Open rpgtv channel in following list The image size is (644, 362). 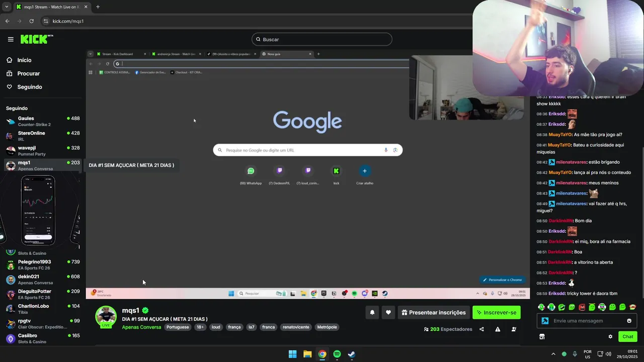[x=43, y=323]
